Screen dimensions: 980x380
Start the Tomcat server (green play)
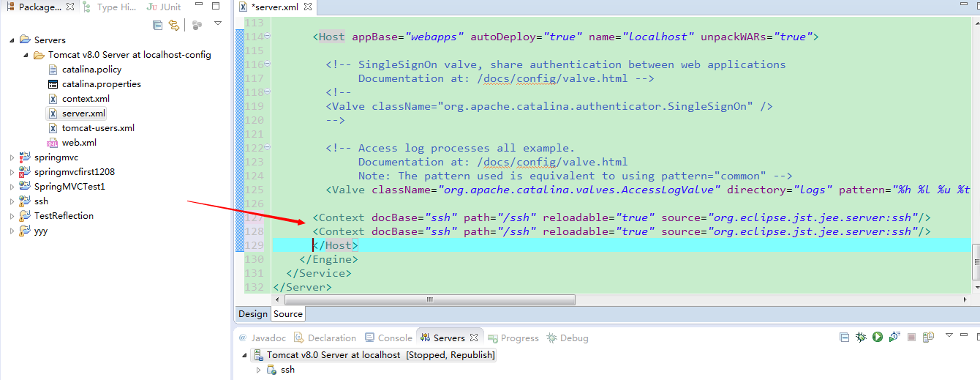pyautogui.click(x=877, y=337)
